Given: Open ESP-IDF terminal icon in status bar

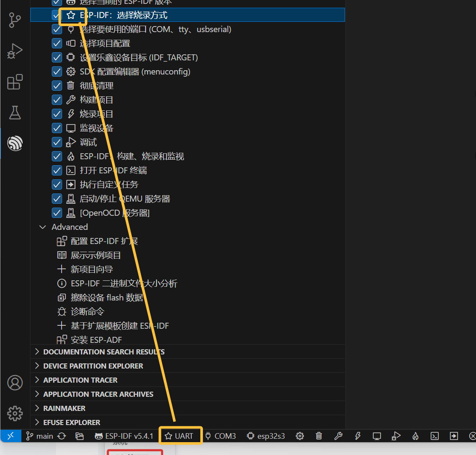Looking at the screenshot, I should coord(435,436).
